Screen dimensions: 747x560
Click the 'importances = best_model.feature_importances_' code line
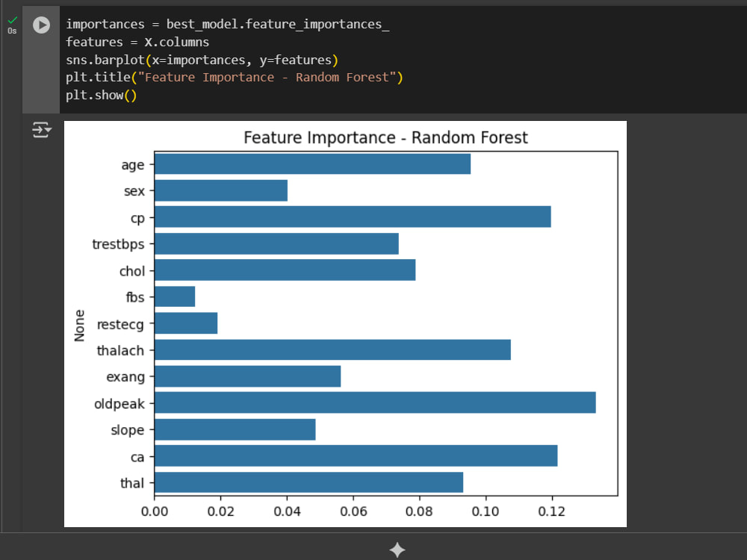click(227, 25)
